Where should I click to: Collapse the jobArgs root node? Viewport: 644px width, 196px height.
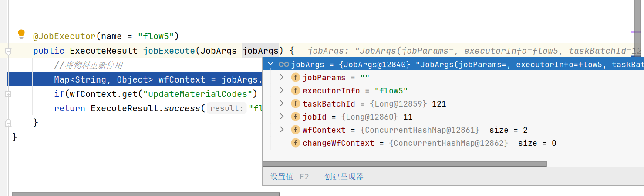coord(270,64)
